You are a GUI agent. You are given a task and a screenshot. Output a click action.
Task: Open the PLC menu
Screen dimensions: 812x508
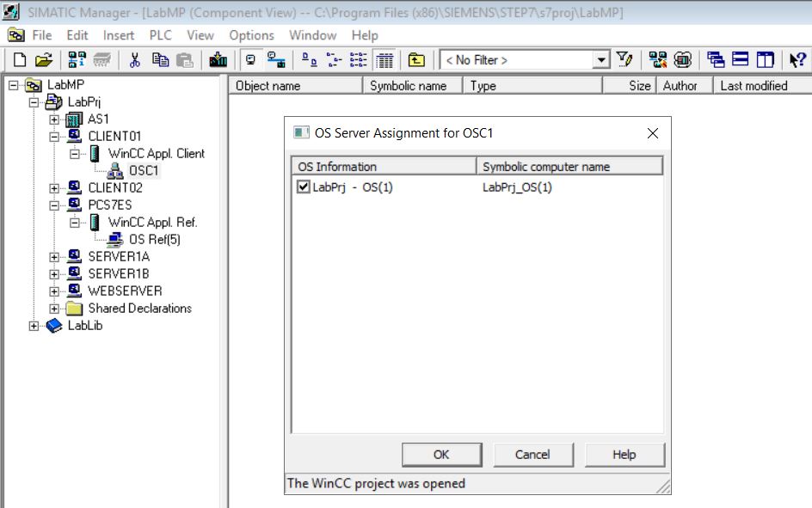[161, 35]
